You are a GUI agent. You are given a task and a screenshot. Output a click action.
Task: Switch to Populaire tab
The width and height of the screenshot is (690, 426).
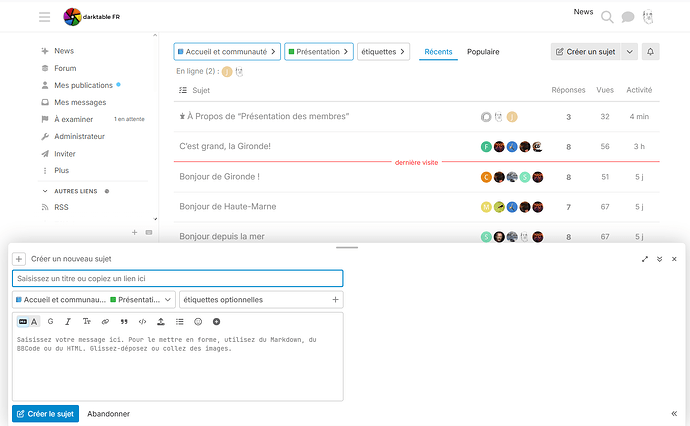pyautogui.click(x=483, y=51)
